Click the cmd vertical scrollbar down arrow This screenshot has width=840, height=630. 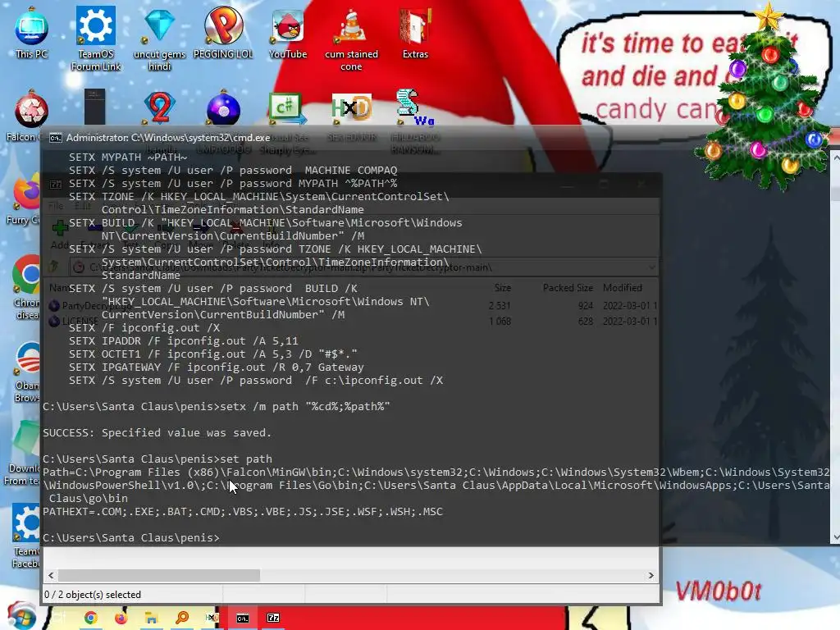(x=836, y=537)
